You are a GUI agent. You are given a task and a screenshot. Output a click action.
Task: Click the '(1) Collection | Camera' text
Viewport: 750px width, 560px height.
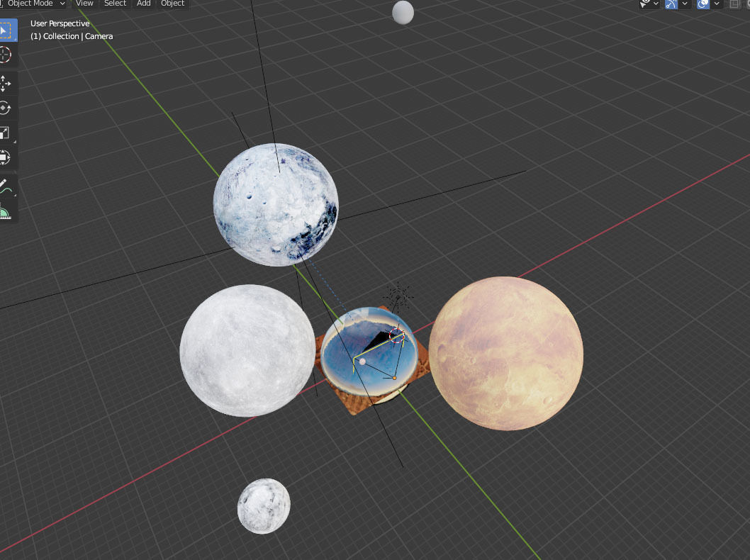(72, 36)
